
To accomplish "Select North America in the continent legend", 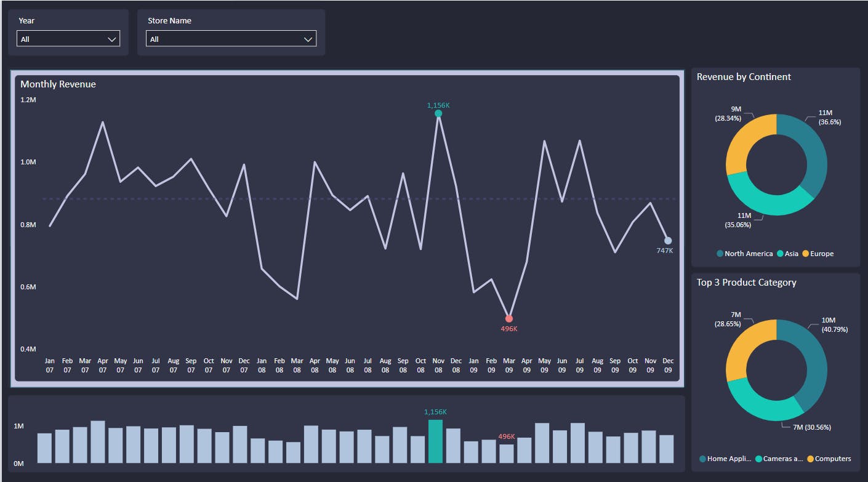I will click(x=748, y=254).
